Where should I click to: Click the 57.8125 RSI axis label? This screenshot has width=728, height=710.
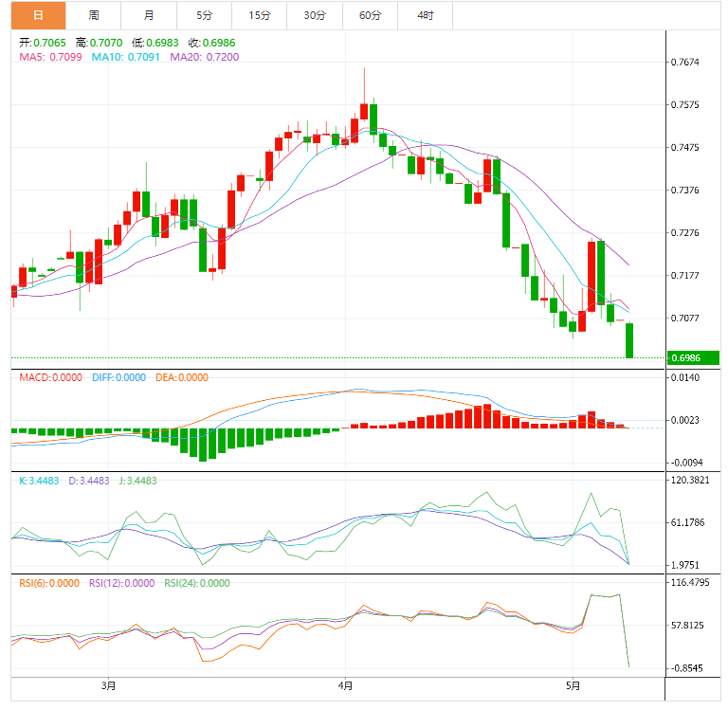[x=687, y=626]
